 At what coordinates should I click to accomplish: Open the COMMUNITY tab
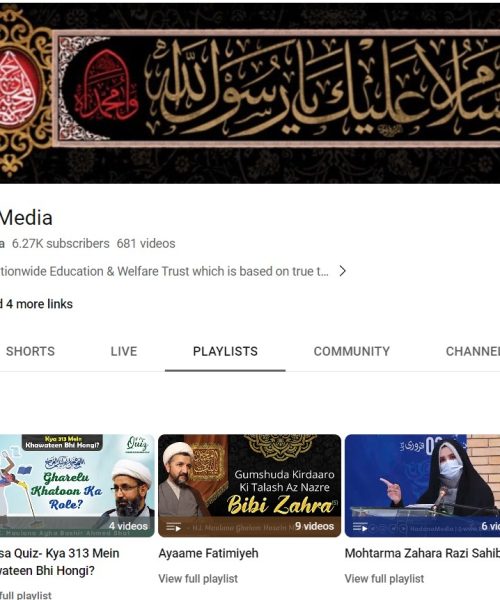352,351
